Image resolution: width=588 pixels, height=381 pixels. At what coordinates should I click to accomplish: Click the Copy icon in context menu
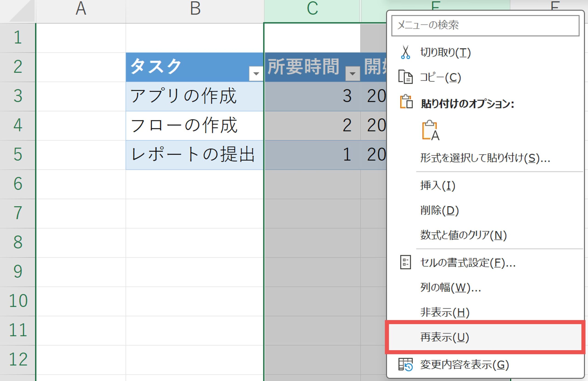[405, 77]
